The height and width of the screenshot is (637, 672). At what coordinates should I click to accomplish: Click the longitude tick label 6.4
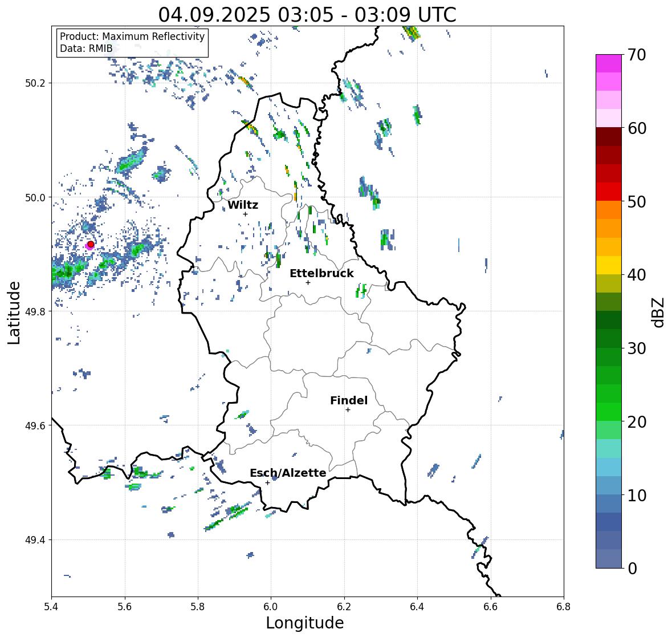417,606
